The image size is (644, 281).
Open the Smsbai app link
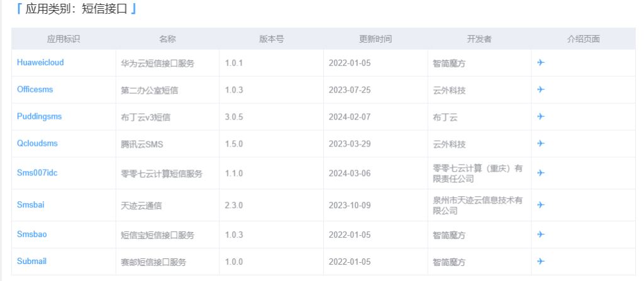tap(30, 204)
